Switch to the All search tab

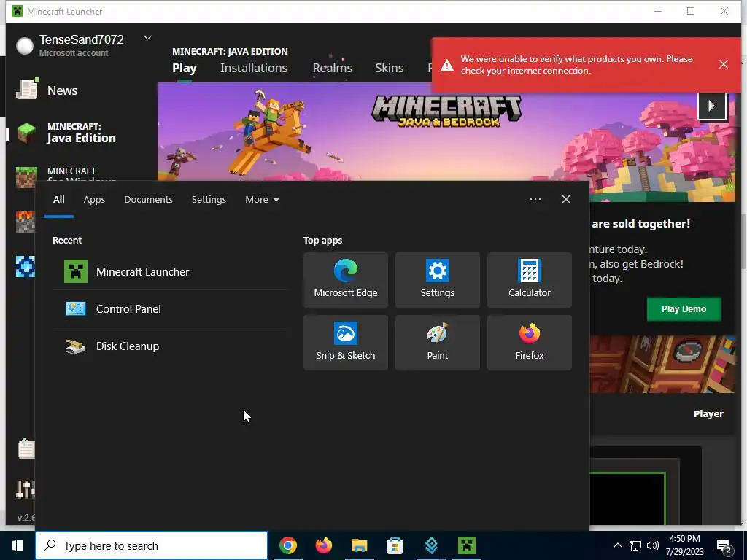(x=58, y=200)
